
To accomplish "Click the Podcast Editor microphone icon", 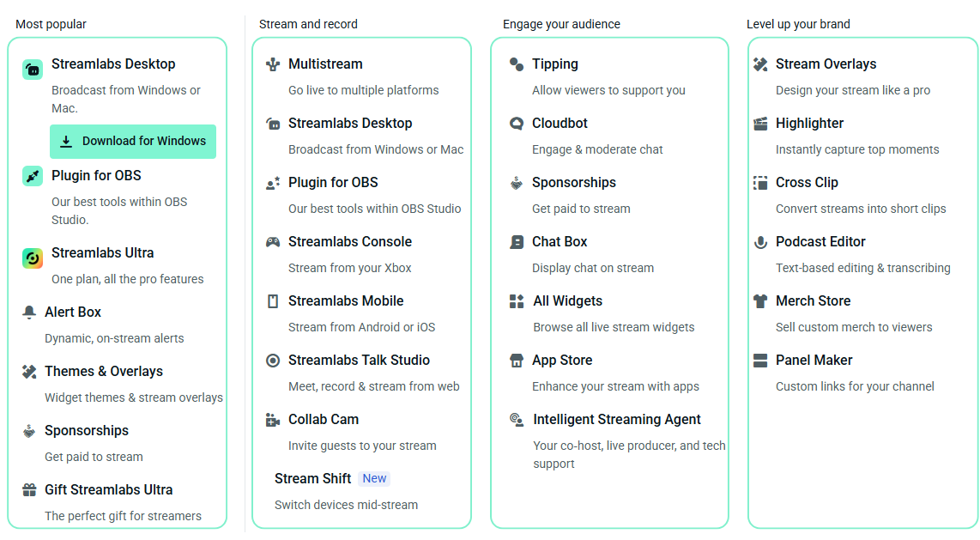I will (760, 241).
